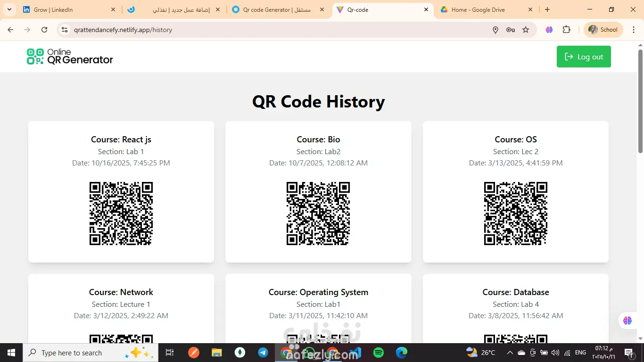
Task: Open Visual Studio Code from the taskbar
Action: 355,353
